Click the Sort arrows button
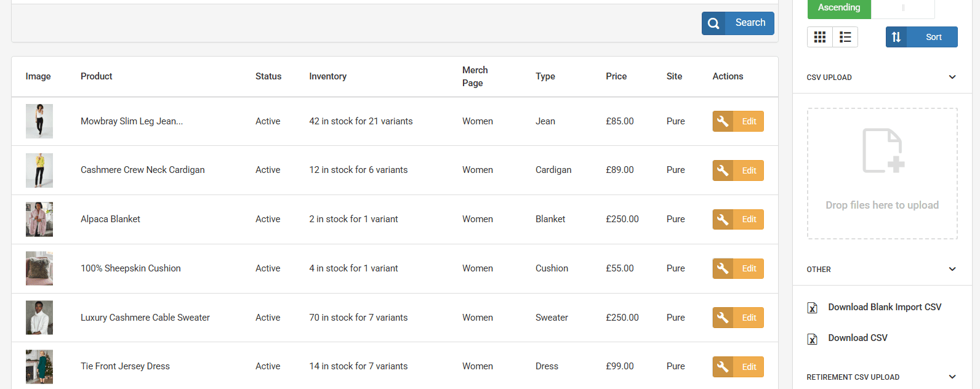This screenshot has width=980, height=389. click(896, 37)
